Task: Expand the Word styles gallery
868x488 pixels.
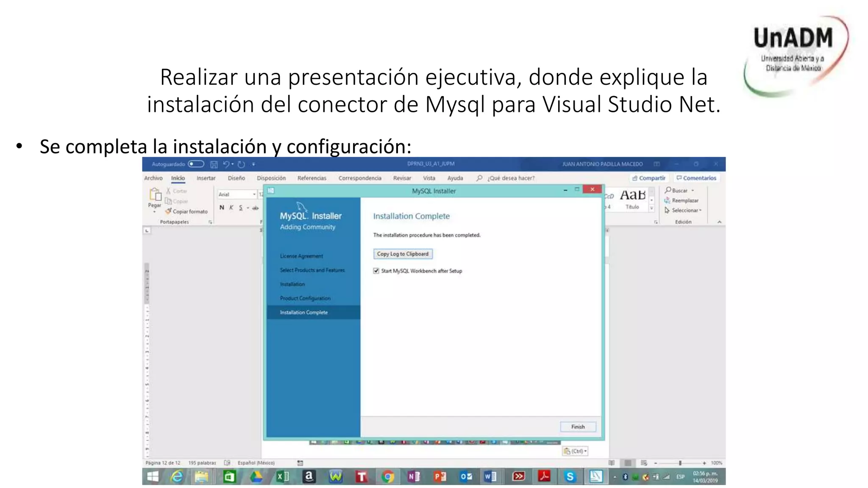Action: [x=652, y=208]
